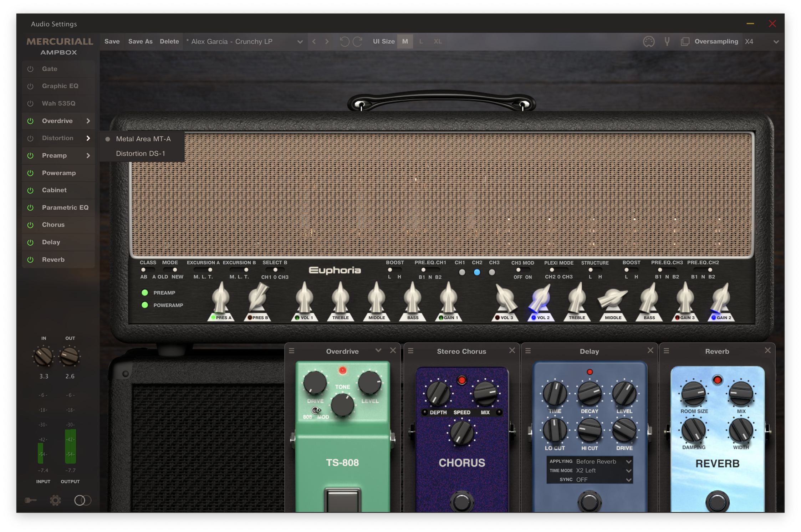Flip the 808 MOD switch on TS-808
The height and width of the screenshot is (532, 801).
pos(316,410)
